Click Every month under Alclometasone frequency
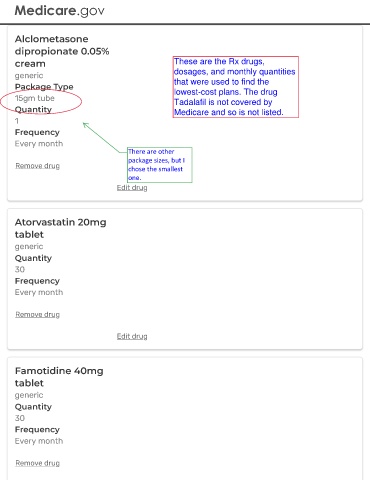Screen dimensions: 370x480 (39, 144)
